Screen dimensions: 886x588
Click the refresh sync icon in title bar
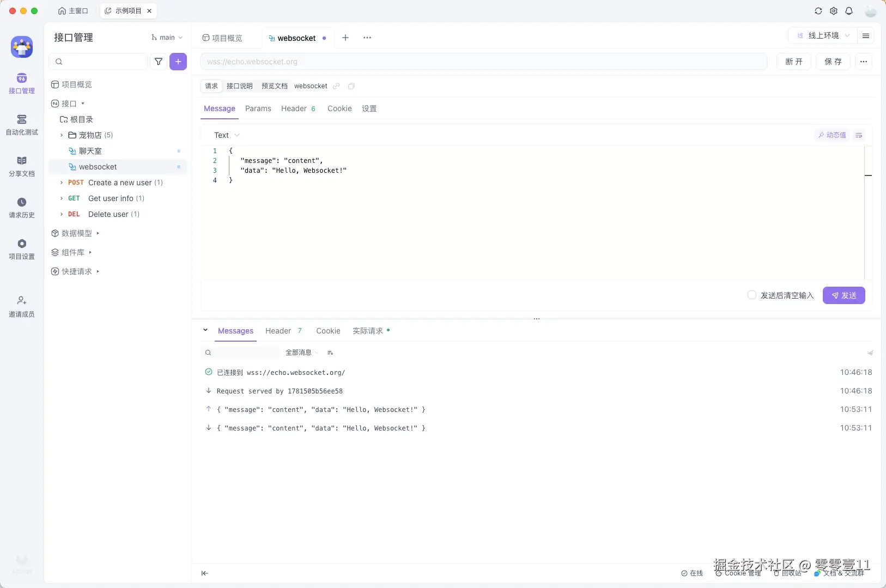click(x=818, y=11)
